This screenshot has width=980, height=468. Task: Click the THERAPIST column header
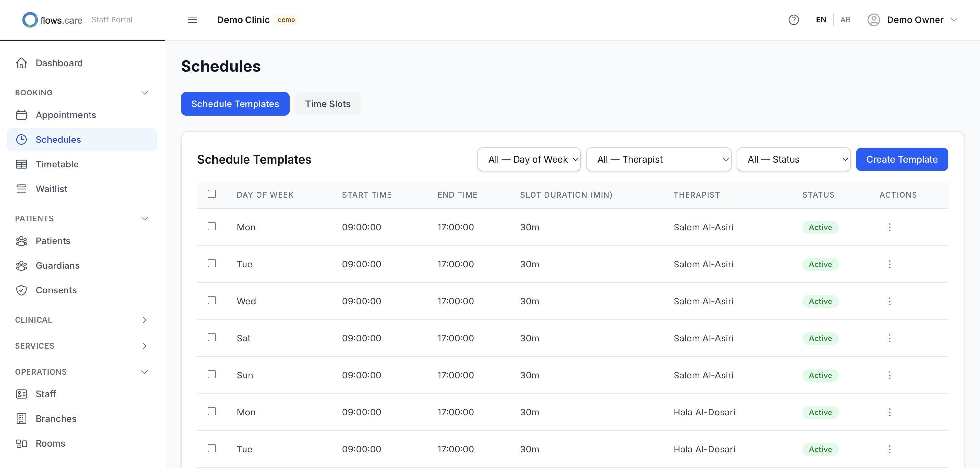pyautogui.click(x=696, y=195)
